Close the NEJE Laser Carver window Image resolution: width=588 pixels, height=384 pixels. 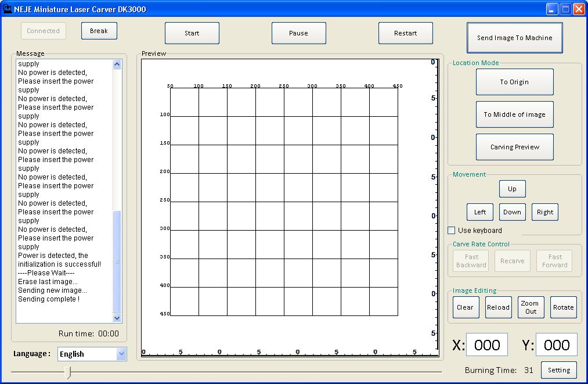(x=579, y=9)
